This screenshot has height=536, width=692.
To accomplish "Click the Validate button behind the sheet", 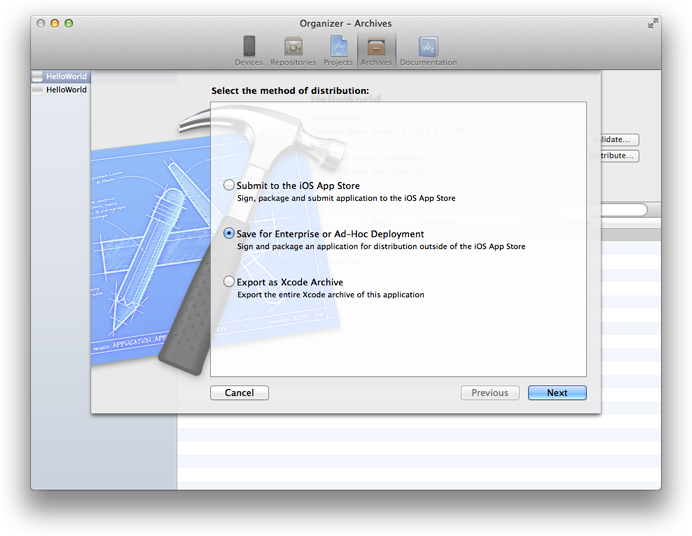I will (x=620, y=139).
